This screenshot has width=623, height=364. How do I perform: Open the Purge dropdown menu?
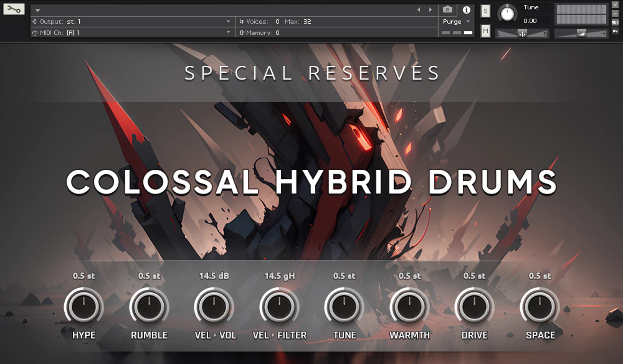tap(457, 21)
